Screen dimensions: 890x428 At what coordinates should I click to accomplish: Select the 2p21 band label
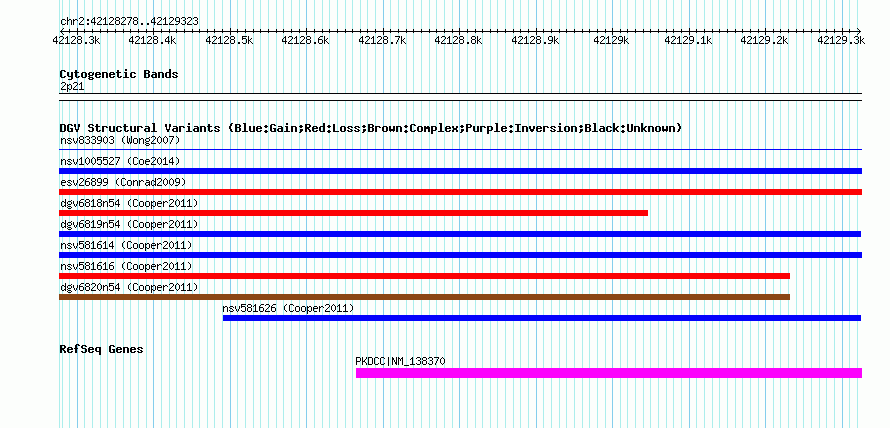(x=72, y=86)
